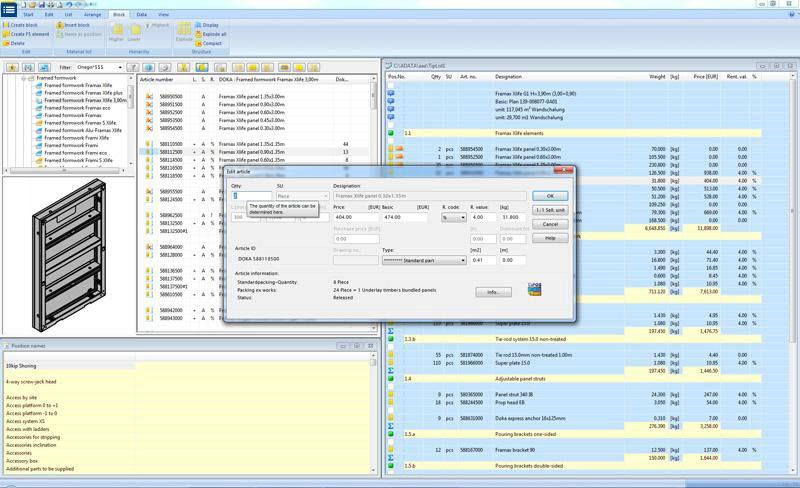
Task: Click the Compact icon
Action: click(x=198, y=43)
